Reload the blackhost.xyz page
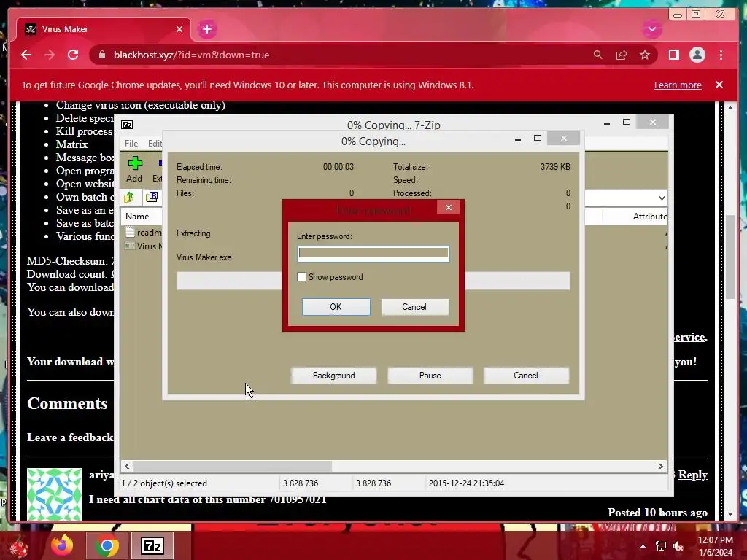 pos(73,55)
